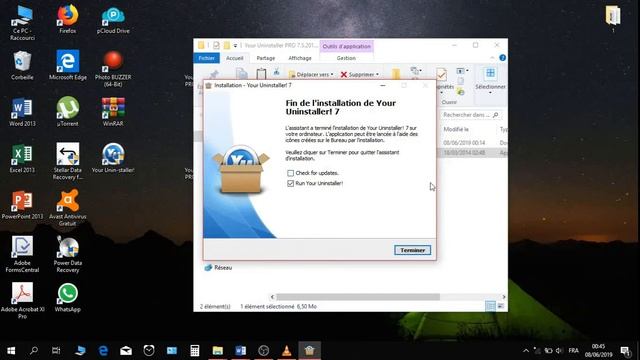Open the Power Data Recovery desktop icon
The width and height of the screenshot is (640, 360).
pos(68,254)
